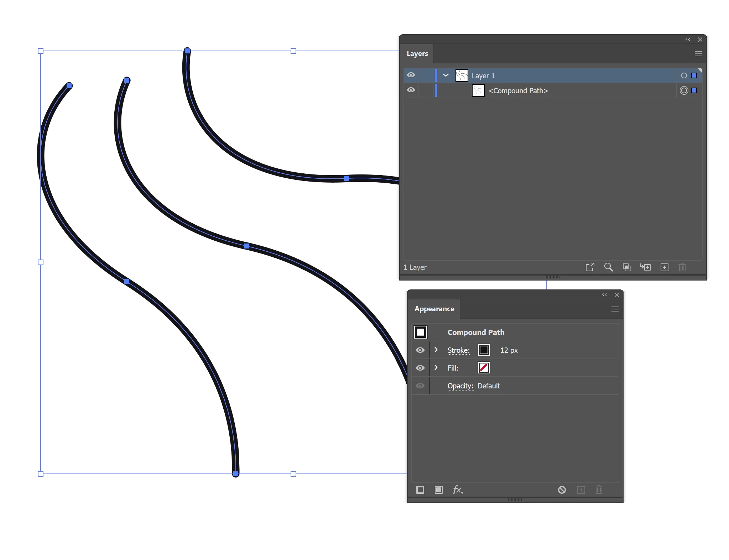Click Collect for Export icon in Layers panel

click(590, 267)
